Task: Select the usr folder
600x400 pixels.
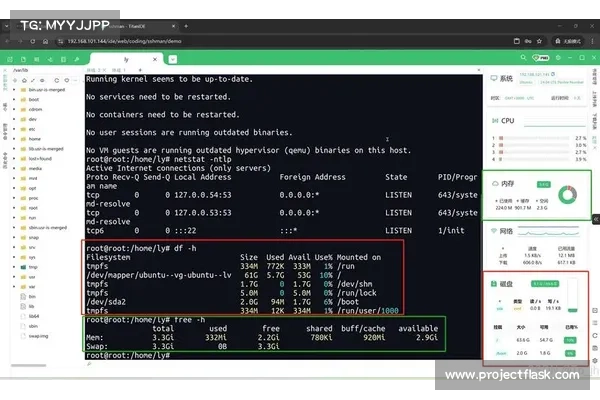Action: tap(32, 277)
